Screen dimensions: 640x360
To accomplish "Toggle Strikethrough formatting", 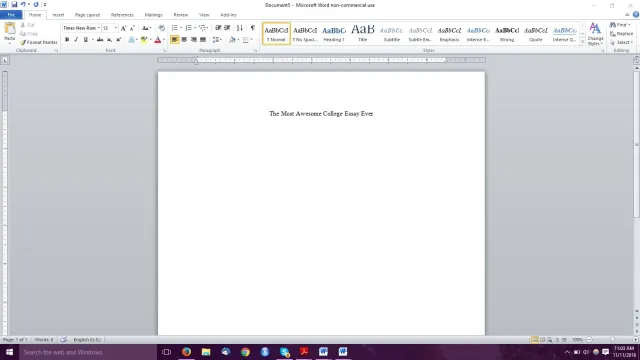I will click(x=100, y=40).
